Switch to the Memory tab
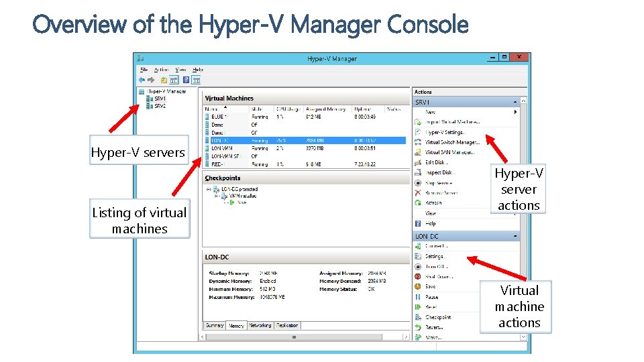 coord(236,326)
